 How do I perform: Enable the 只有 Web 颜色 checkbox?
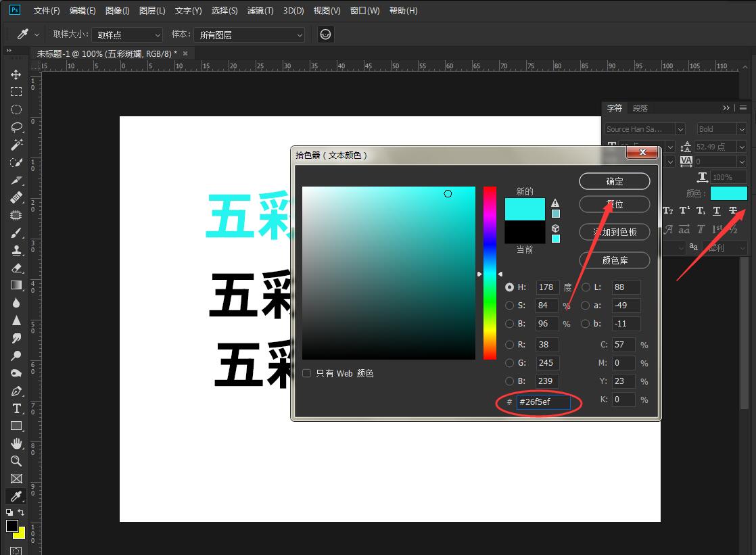tap(307, 372)
